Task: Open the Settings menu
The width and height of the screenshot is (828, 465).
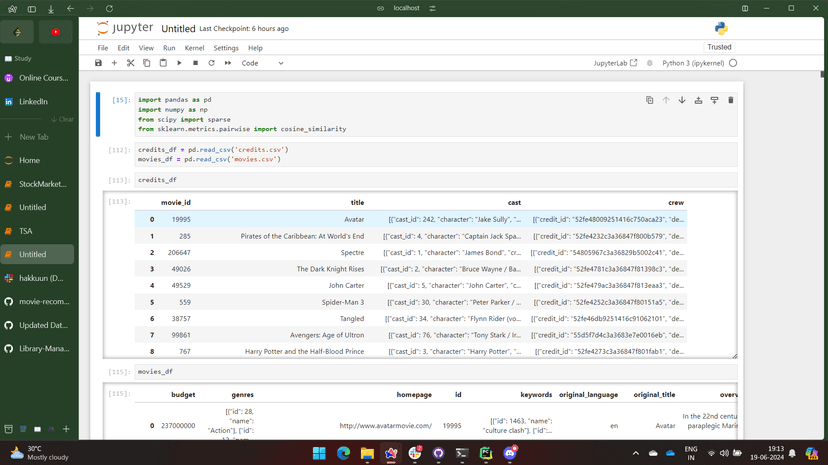Action: [226, 48]
